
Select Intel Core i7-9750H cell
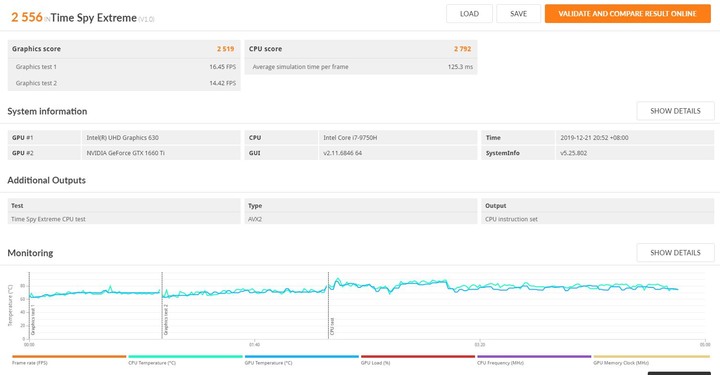(x=398, y=138)
